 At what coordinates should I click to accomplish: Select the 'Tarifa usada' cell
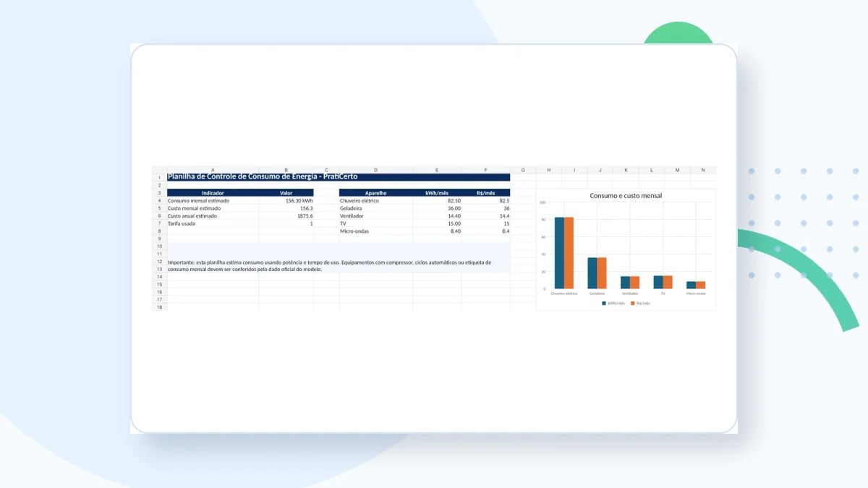click(x=213, y=223)
